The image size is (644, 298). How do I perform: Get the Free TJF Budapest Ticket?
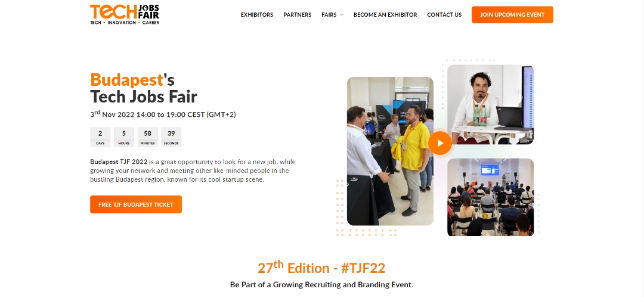tap(135, 204)
